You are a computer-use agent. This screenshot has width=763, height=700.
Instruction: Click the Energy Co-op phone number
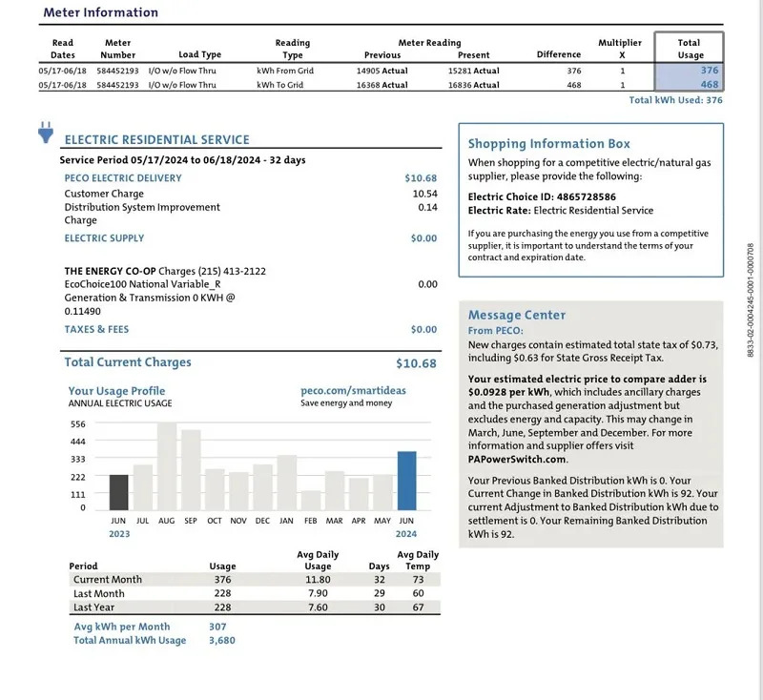point(234,271)
